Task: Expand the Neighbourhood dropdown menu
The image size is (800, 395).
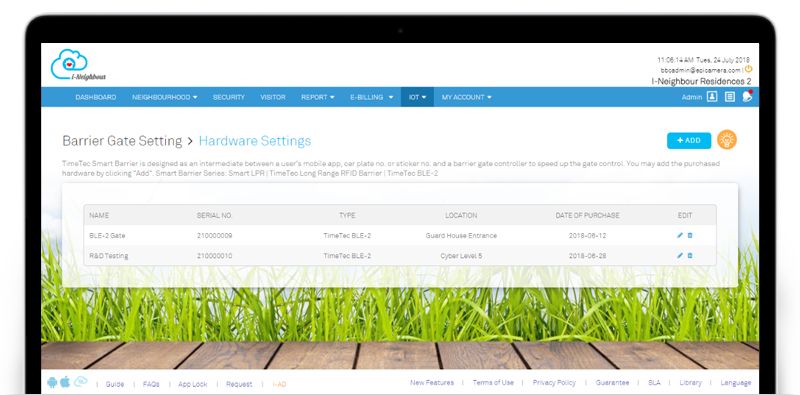Action: click(x=164, y=97)
